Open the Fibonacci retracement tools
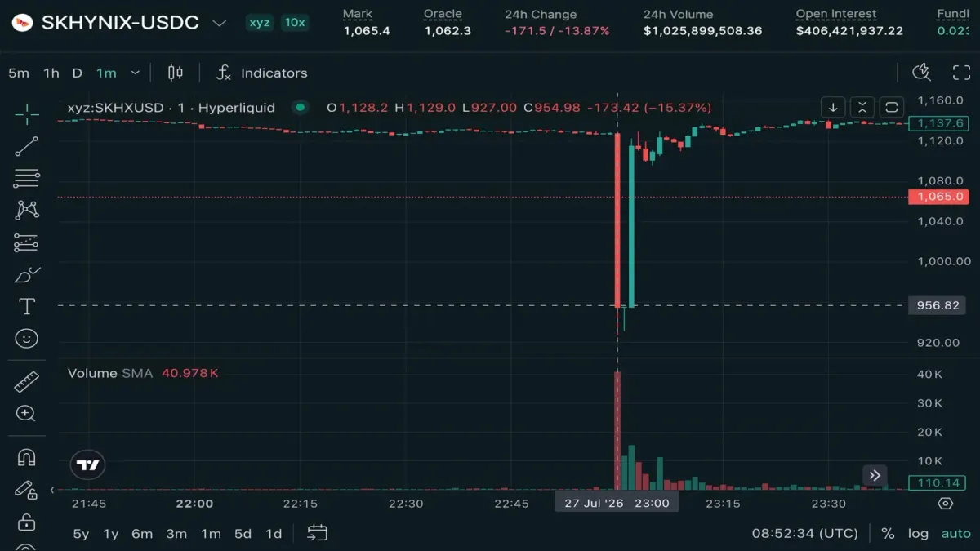 [27, 179]
